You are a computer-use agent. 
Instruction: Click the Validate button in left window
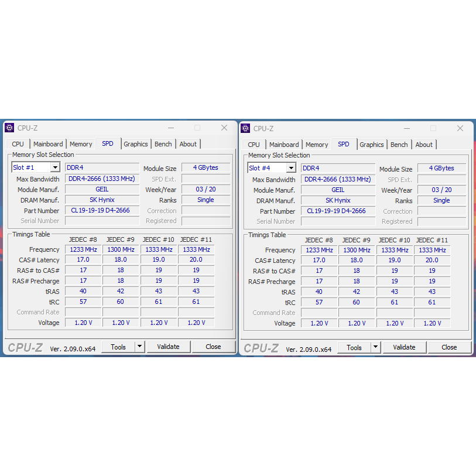[x=168, y=347]
